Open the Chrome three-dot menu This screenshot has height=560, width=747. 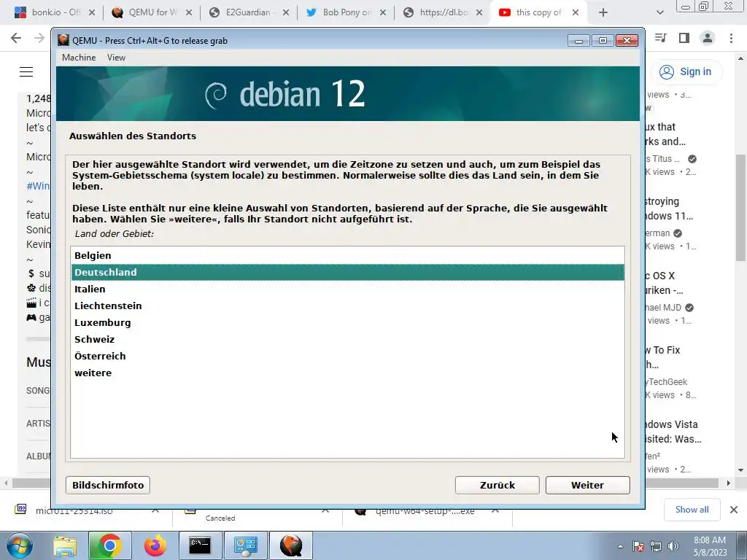(731, 38)
